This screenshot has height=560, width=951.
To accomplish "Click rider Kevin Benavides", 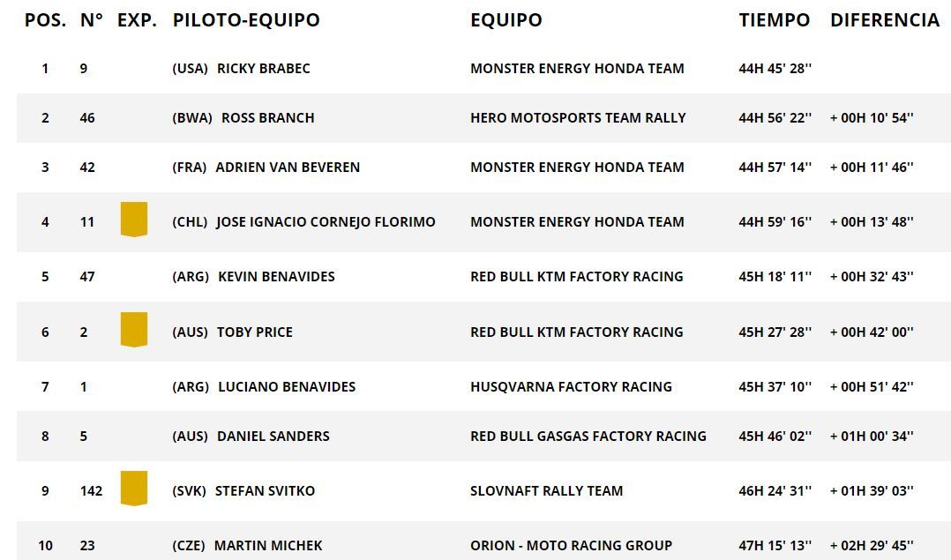I will point(276,276).
